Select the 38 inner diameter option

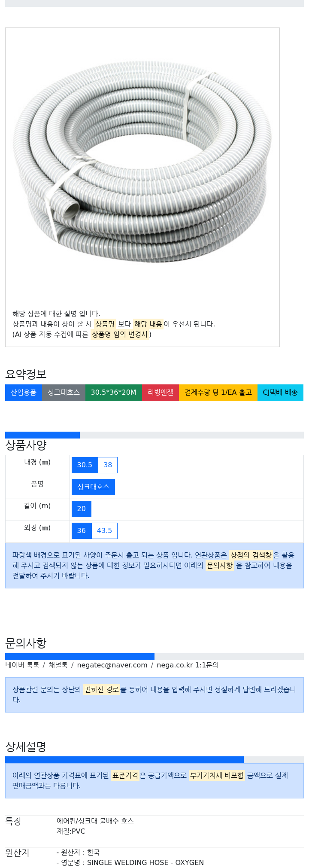pyautogui.click(x=108, y=465)
